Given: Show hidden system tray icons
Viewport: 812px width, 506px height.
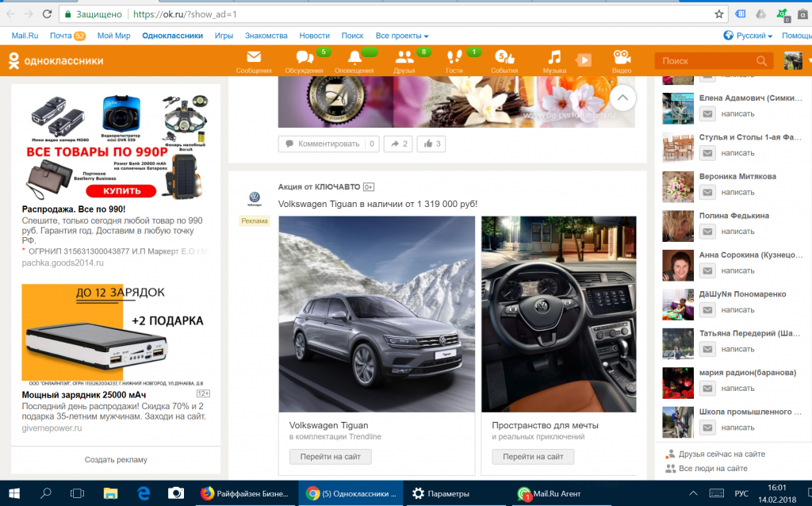Looking at the screenshot, I should [693, 493].
